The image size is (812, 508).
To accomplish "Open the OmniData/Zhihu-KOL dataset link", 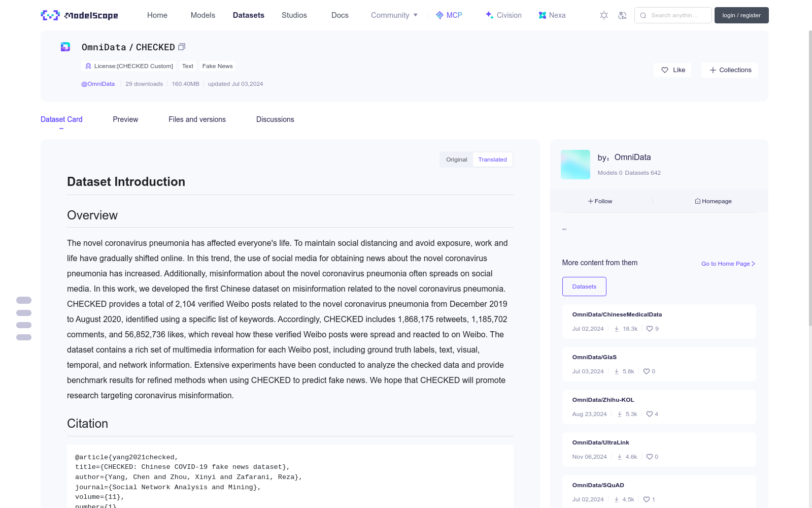I will 603,400.
